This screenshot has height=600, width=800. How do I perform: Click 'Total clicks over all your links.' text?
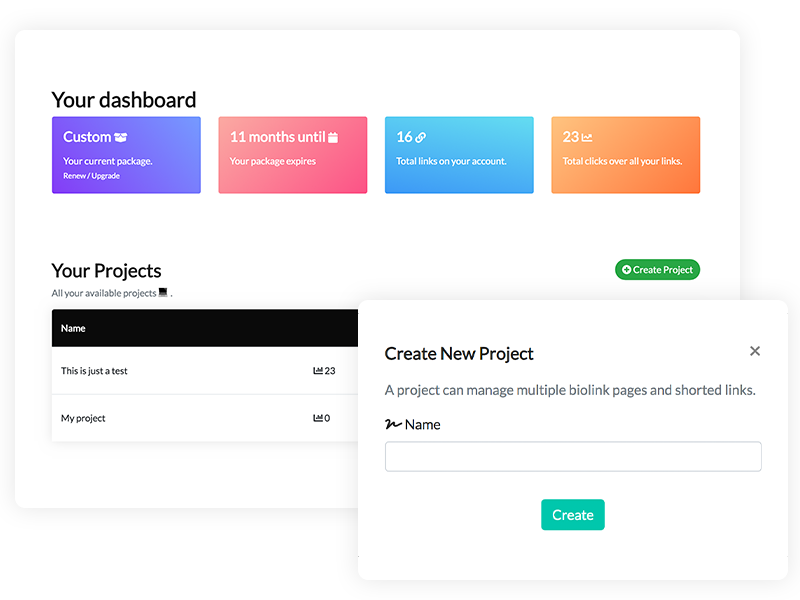pyautogui.click(x=622, y=161)
